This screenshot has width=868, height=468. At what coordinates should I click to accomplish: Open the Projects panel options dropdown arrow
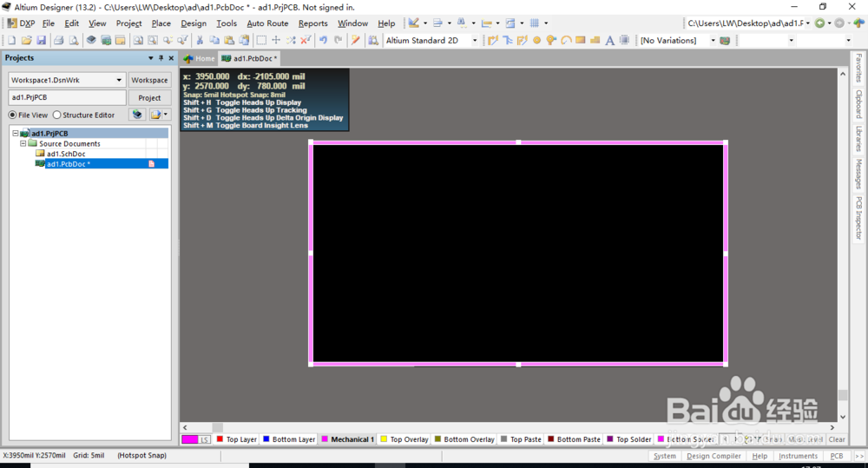click(x=150, y=58)
